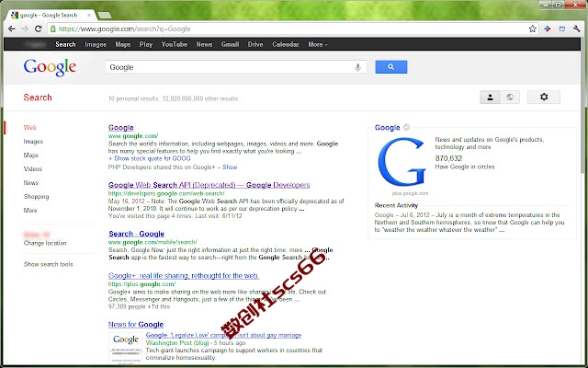Click Show next to PHP Developers shared
Screen dimensions: 588x368
click(x=230, y=167)
